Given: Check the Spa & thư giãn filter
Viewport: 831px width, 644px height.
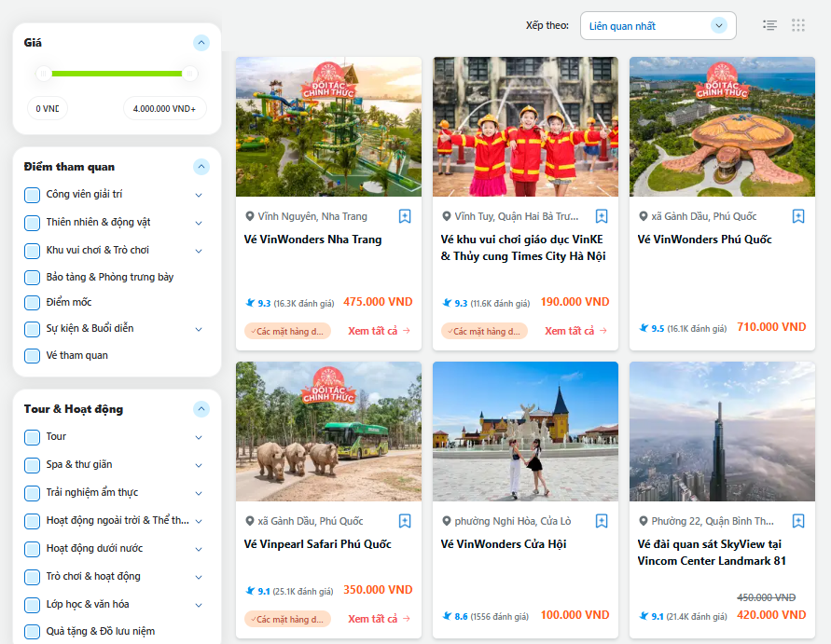Looking at the screenshot, I should (x=32, y=465).
